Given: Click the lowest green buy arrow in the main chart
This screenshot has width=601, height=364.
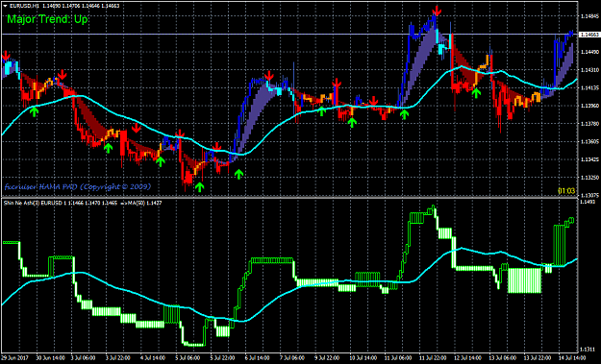Looking at the screenshot, I should pyautogui.click(x=199, y=186).
